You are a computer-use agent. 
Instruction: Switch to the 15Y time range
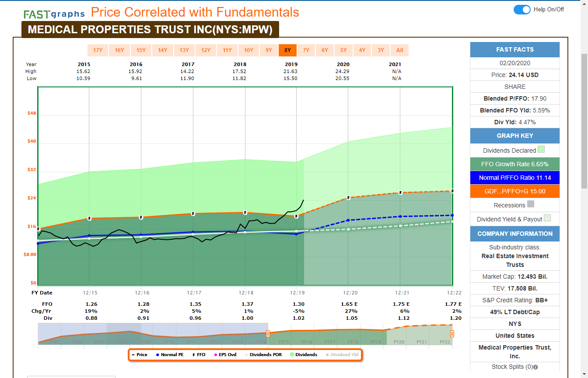141,50
